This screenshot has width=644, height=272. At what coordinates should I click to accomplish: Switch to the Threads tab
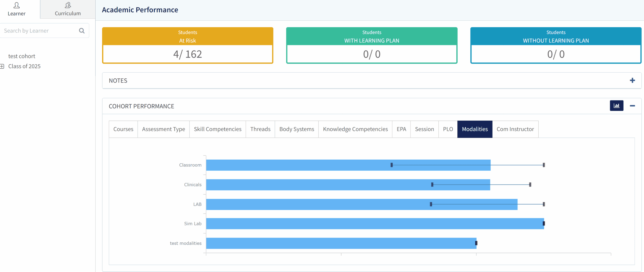(x=260, y=129)
